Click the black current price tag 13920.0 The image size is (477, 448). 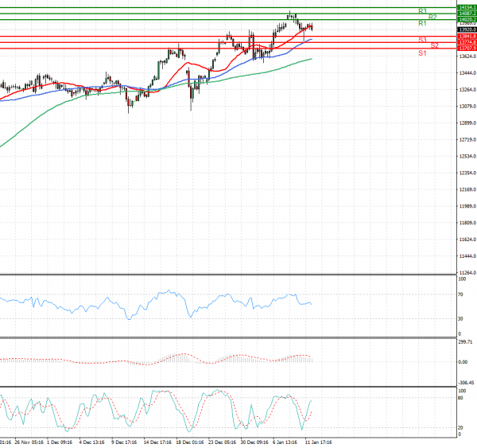pos(467,29)
